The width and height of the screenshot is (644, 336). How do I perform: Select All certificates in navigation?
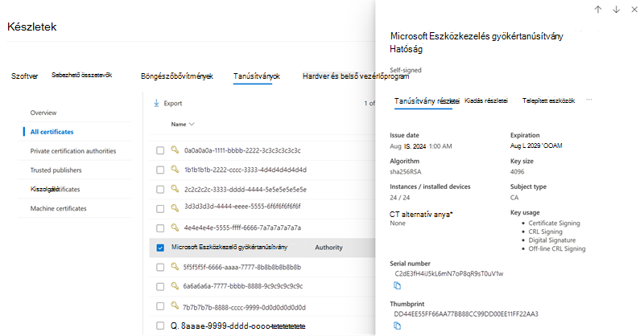point(52,132)
